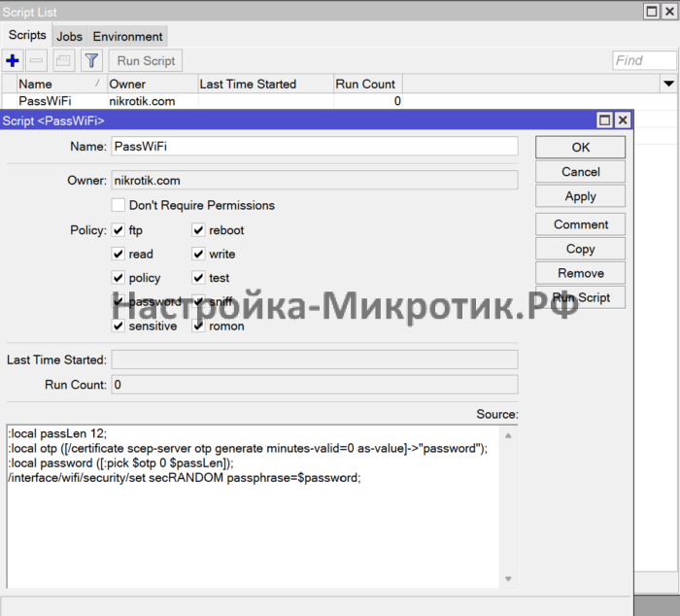This screenshot has height=616, width=680.
Task: Click the Owner field showing nikrotik.com
Action: click(x=315, y=180)
